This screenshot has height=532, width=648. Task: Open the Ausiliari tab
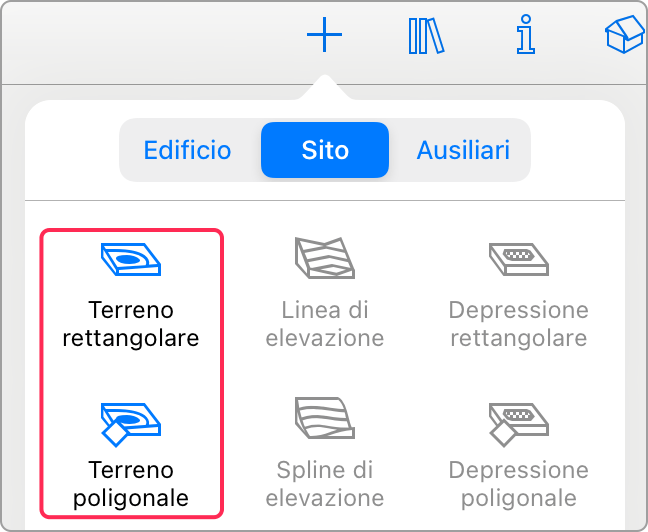[x=463, y=150]
